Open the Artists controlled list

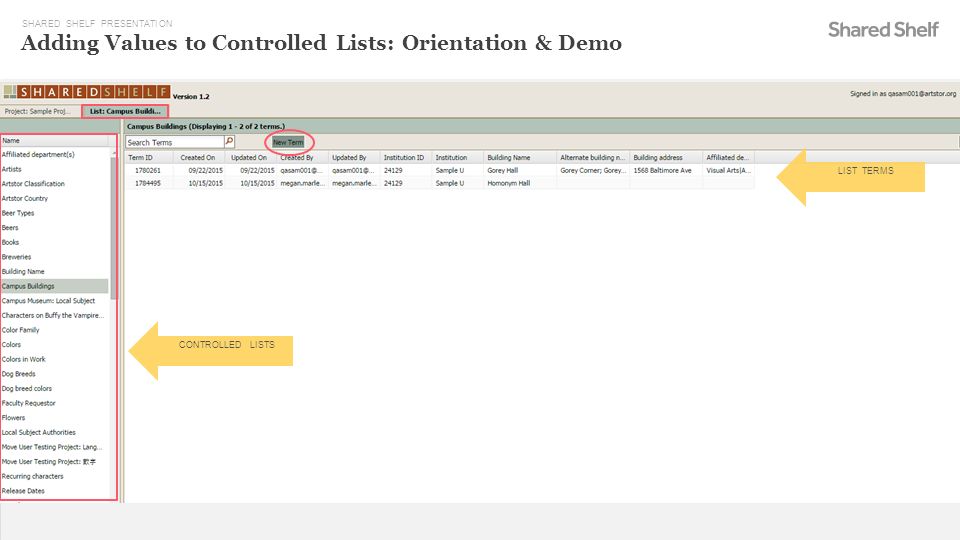pos(54,169)
